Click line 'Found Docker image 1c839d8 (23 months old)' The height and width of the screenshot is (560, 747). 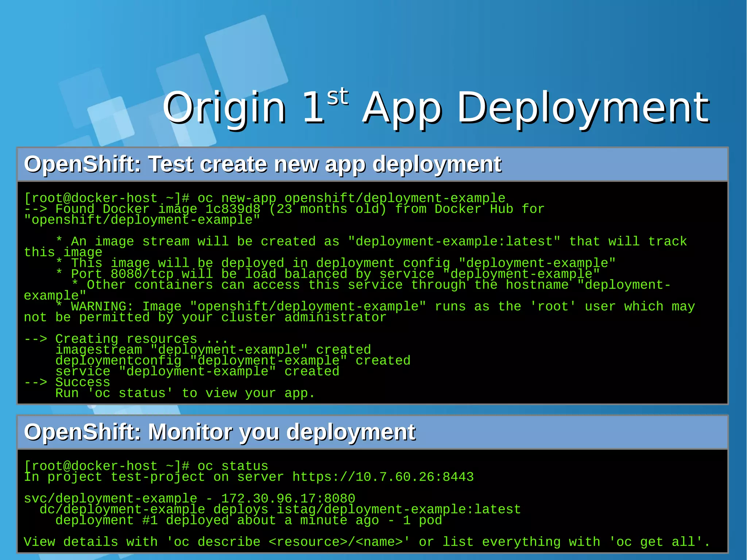(284, 209)
